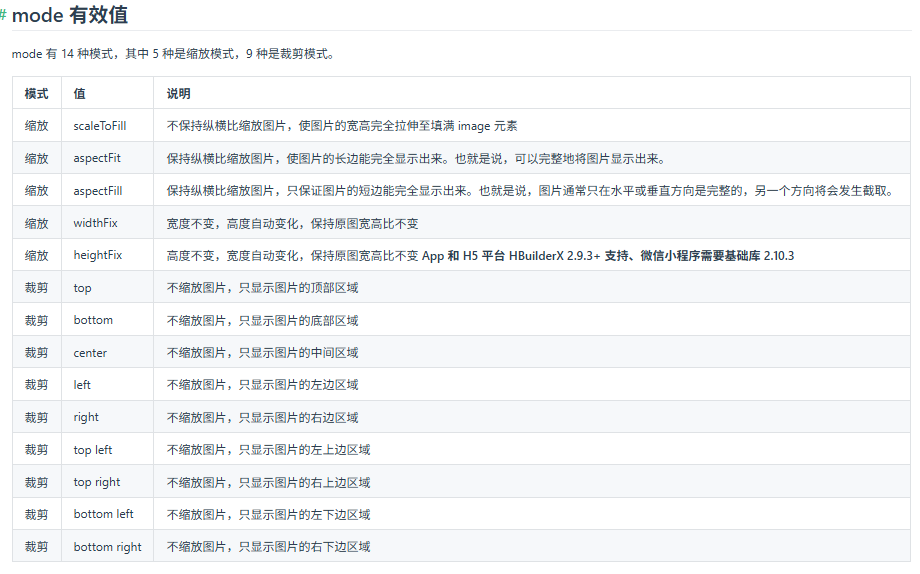Select the heading text mode 有效值
Screen dimensions: 920x574
(70, 15)
